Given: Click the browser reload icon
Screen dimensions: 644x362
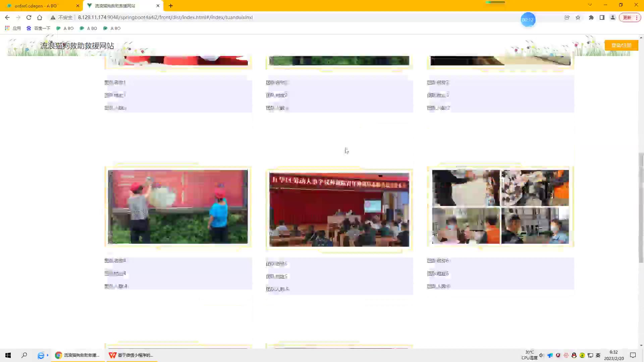Looking at the screenshot, I should [29, 17].
